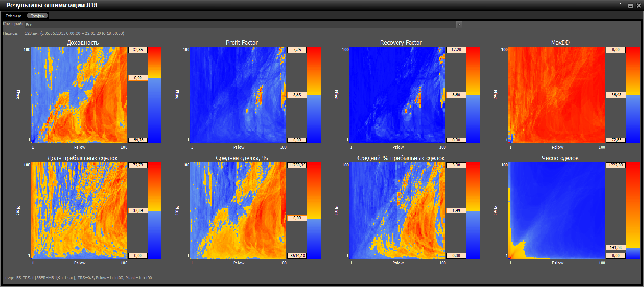Click the 141,58 threshold on Число сделок scale
The height and width of the screenshot is (287, 644).
coord(616,248)
